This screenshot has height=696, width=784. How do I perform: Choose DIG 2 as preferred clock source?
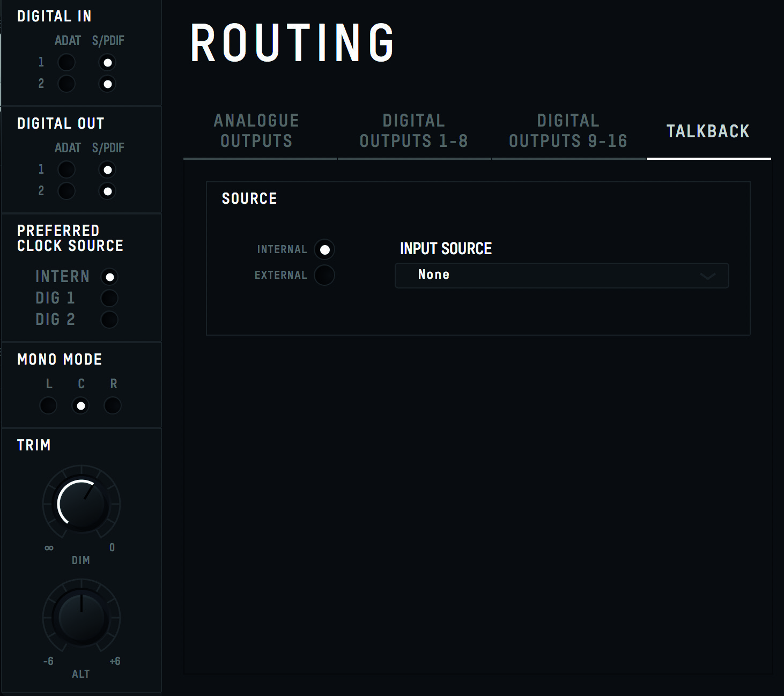pos(109,320)
